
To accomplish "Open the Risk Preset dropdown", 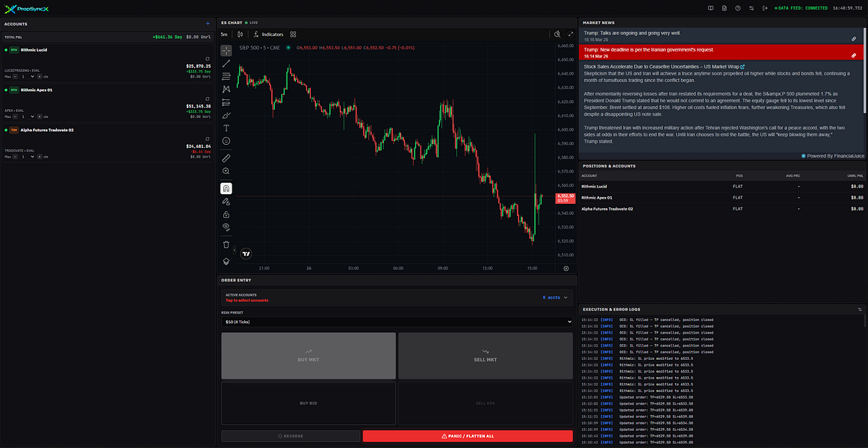I will coord(397,321).
